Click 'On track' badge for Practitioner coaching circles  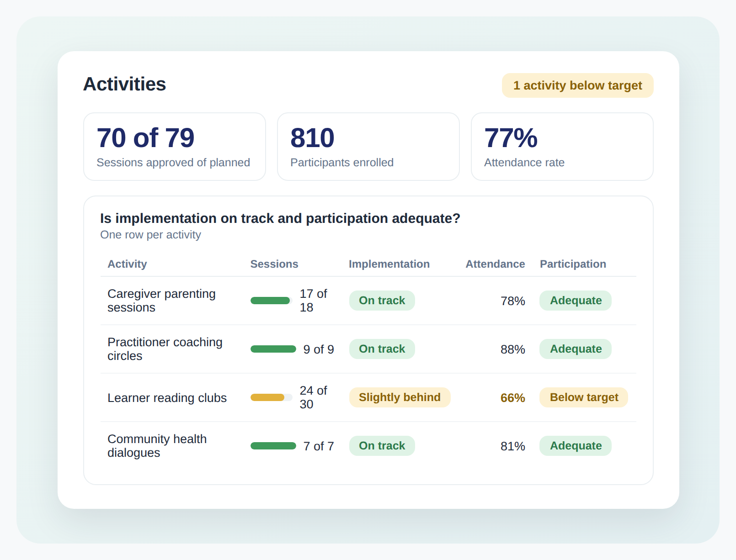click(382, 349)
